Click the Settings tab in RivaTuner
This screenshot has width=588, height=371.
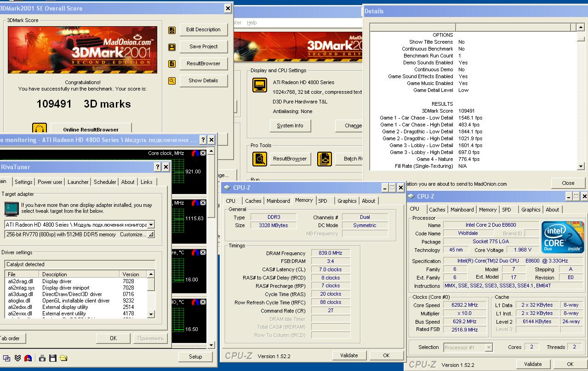click(x=23, y=182)
